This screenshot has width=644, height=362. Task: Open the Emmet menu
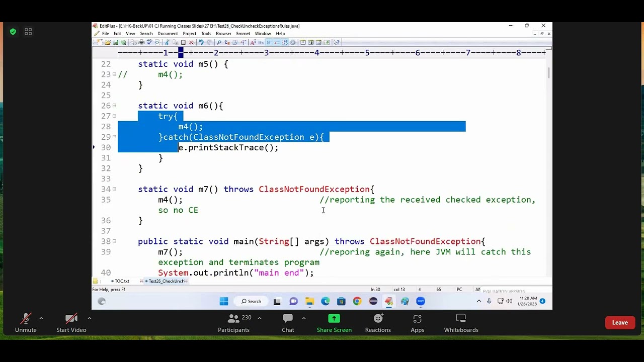click(243, 34)
